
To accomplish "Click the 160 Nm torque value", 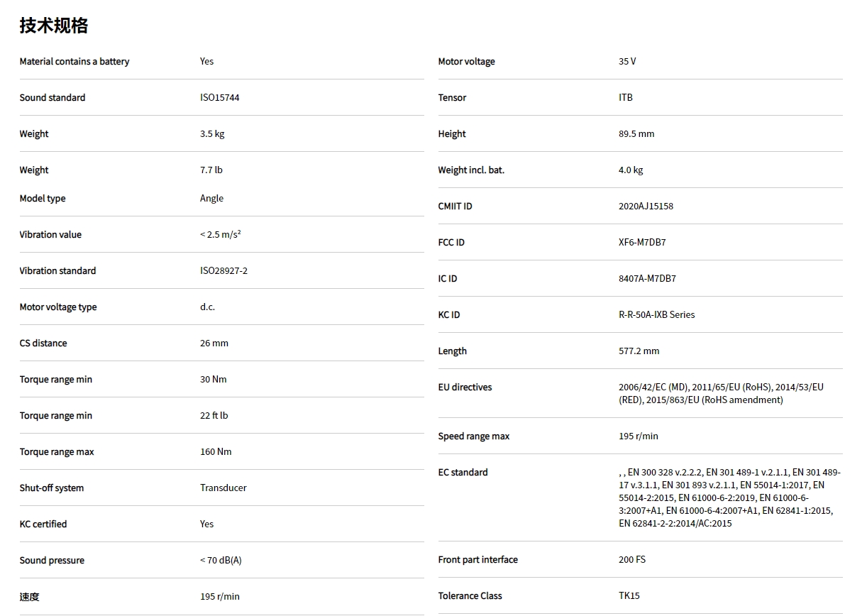I will tap(216, 452).
